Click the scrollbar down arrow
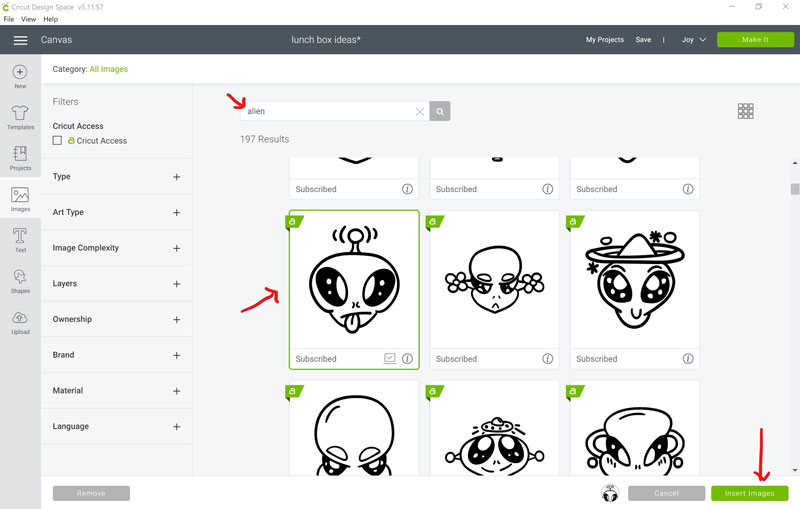800x509 pixels. pyautogui.click(x=795, y=470)
